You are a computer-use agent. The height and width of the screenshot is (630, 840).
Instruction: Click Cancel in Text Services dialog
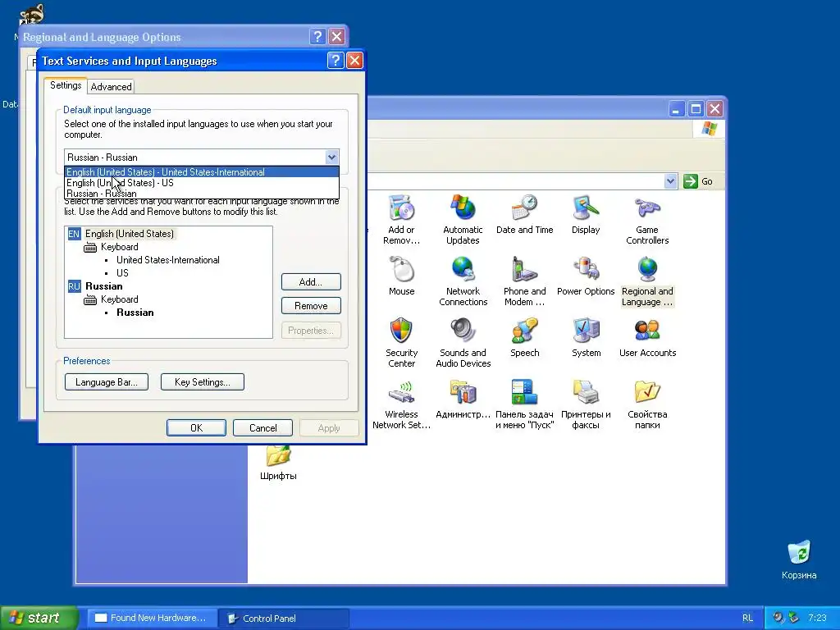point(262,428)
